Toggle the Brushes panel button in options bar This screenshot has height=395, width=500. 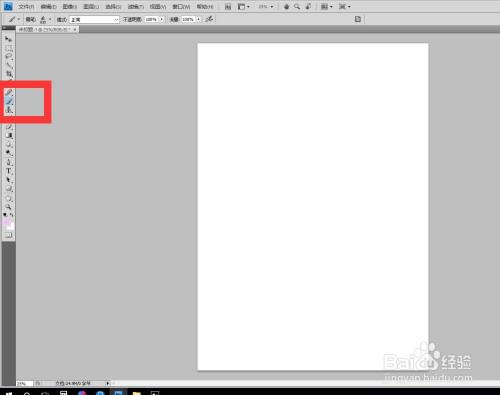[358, 19]
